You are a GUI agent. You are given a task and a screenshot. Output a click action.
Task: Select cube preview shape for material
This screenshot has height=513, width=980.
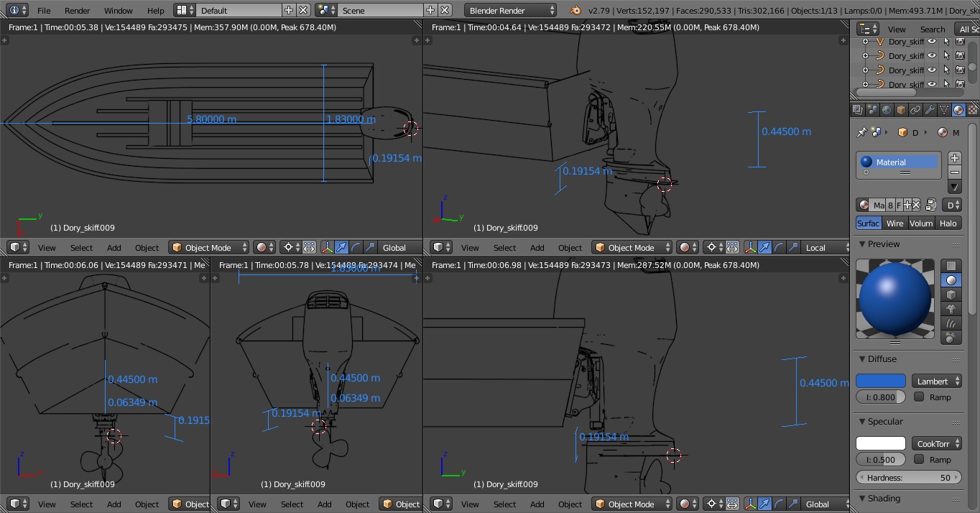coord(951,295)
